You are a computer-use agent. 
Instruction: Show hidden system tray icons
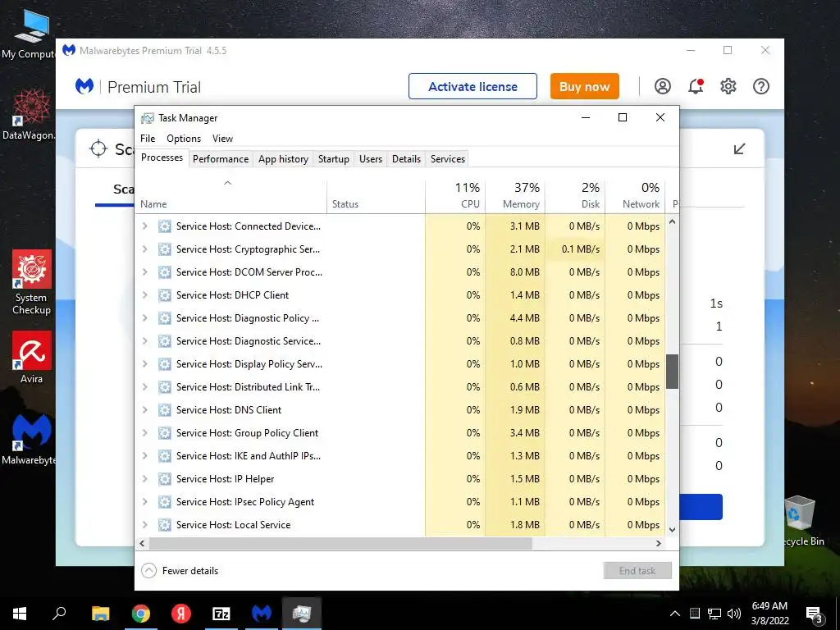pyautogui.click(x=675, y=614)
